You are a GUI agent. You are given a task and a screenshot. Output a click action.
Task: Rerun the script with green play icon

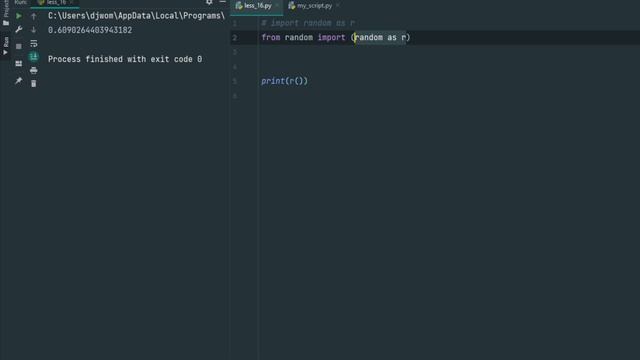click(x=19, y=16)
